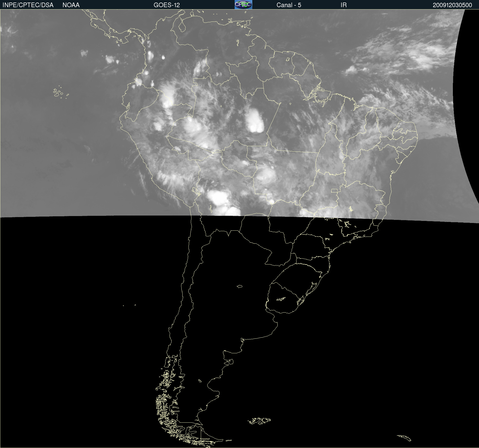479x448 pixels.
Task: Click the 200912030500 timestamp
Action: [452, 5]
